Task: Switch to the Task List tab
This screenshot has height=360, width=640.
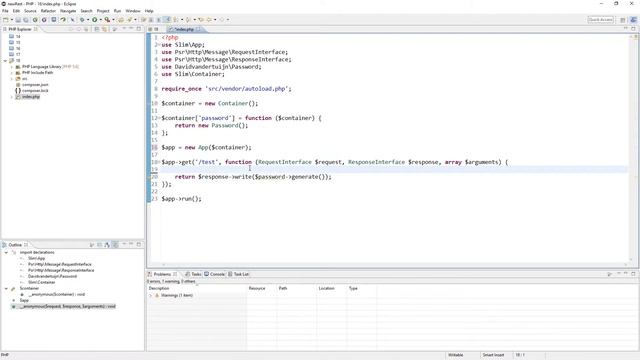Action: click(238, 274)
